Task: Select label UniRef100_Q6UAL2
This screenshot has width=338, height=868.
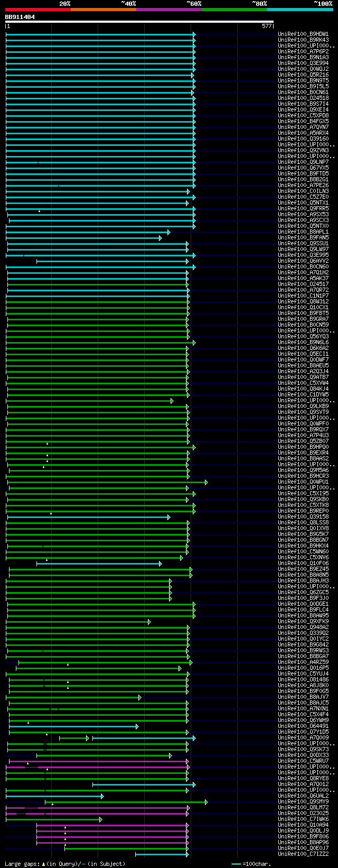Action: 303,796
